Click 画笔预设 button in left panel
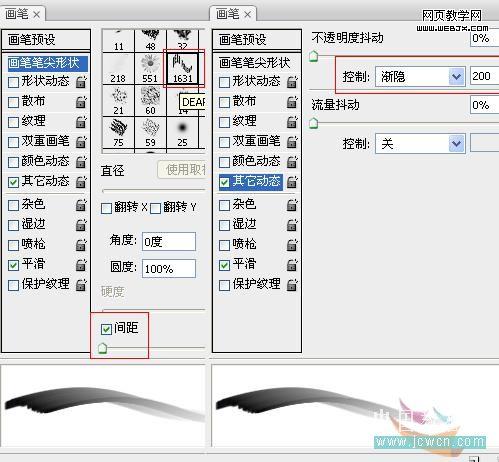The height and width of the screenshot is (462, 499). [46, 40]
